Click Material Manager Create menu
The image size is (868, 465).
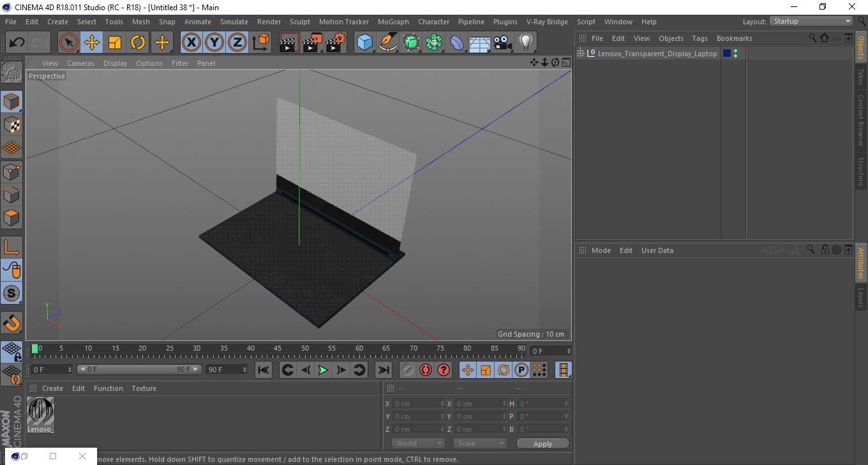click(52, 388)
